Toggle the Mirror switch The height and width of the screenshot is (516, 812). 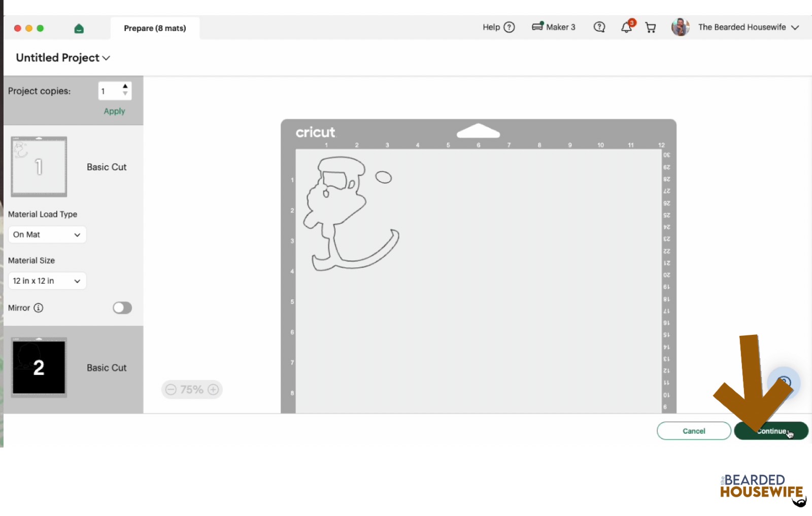pyautogui.click(x=122, y=308)
